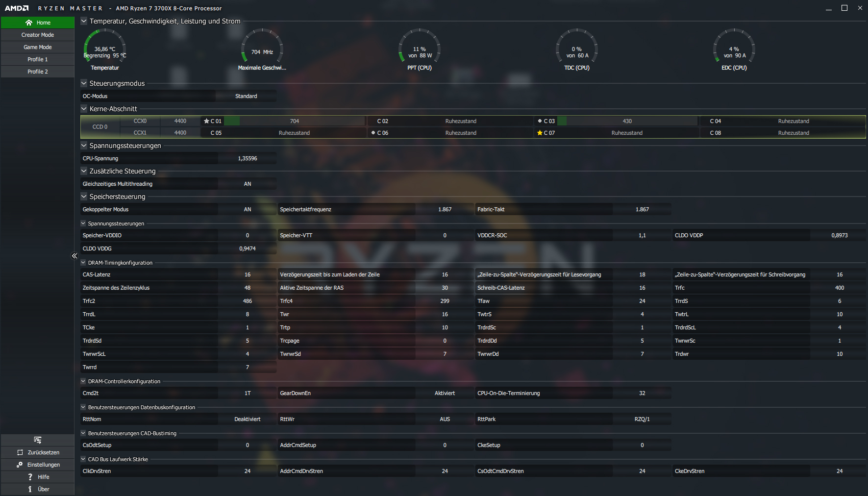Click the AMD logo in title bar

click(x=17, y=8)
